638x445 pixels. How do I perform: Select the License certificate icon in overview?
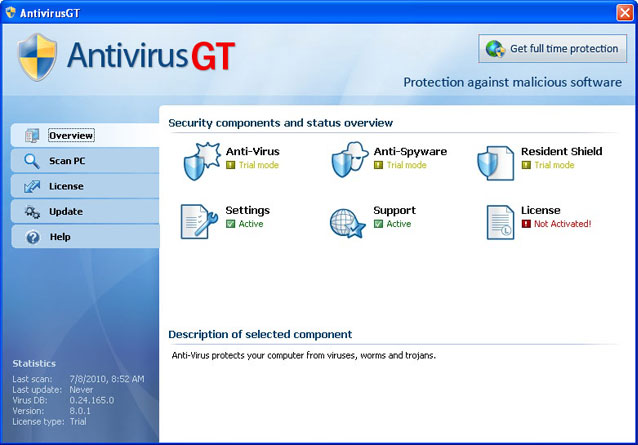(500, 222)
